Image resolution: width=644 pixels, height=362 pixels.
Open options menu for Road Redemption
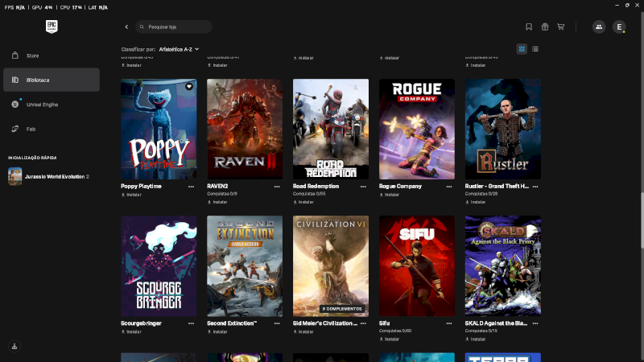coord(363,187)
